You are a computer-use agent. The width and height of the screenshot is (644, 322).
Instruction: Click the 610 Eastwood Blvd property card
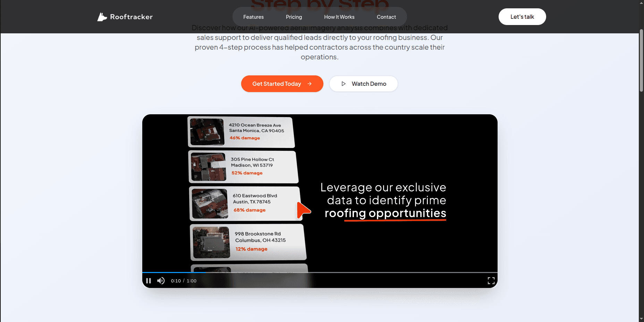pyautogui.click(x=245, y=204)
